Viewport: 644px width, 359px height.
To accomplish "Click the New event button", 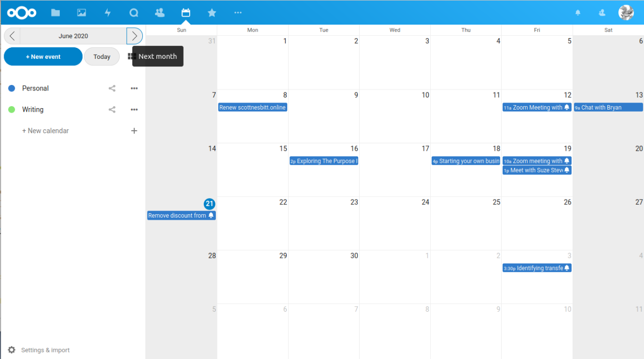I will pos(43,57).
